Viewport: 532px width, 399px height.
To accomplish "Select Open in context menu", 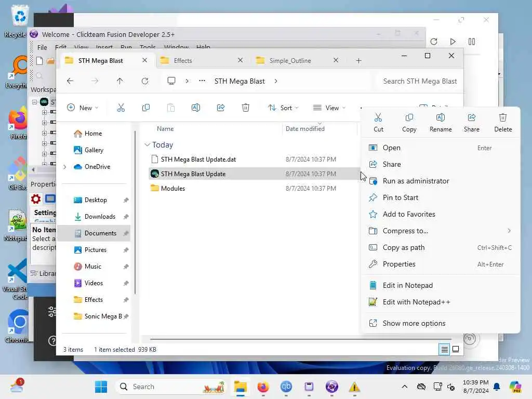I will pos(441,148).
